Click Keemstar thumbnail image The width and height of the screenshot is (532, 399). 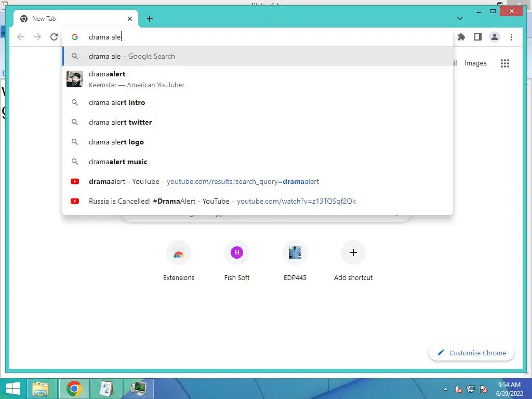[75, 79]
